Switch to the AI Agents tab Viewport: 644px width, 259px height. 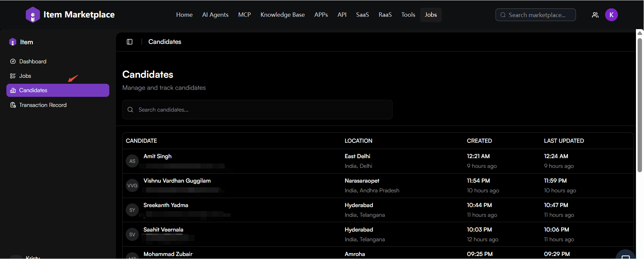point(215,15)
